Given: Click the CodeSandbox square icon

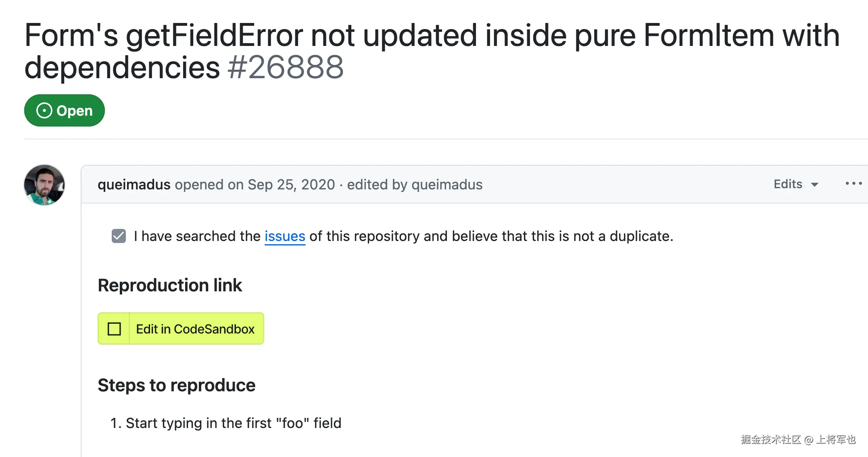Looking at the screenshot, I should (114, 329).
